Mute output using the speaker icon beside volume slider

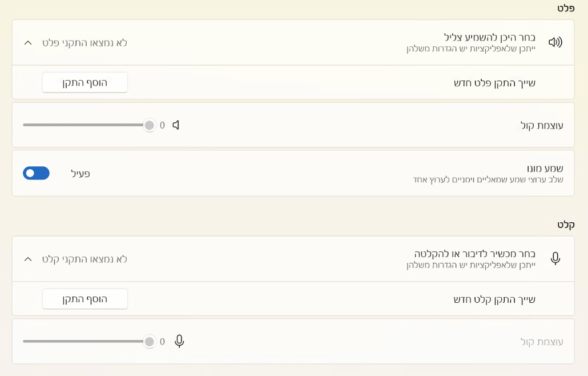pos(176,125)
